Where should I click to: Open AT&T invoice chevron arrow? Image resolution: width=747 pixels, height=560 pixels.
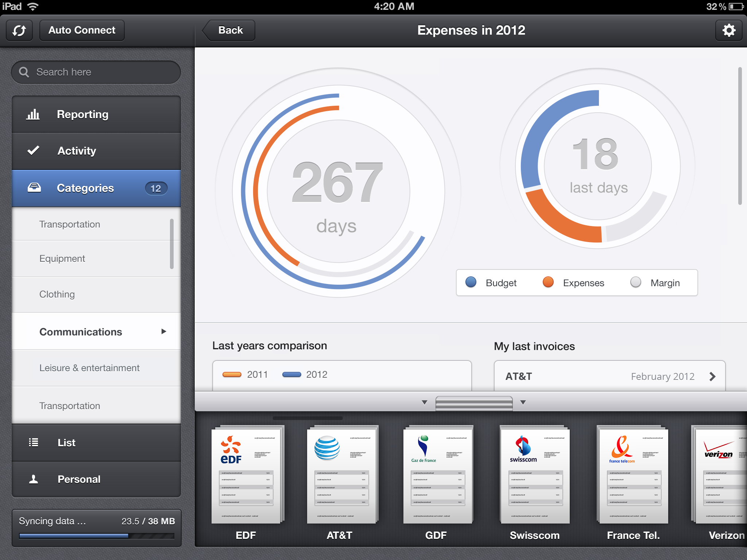coord(712,377)
